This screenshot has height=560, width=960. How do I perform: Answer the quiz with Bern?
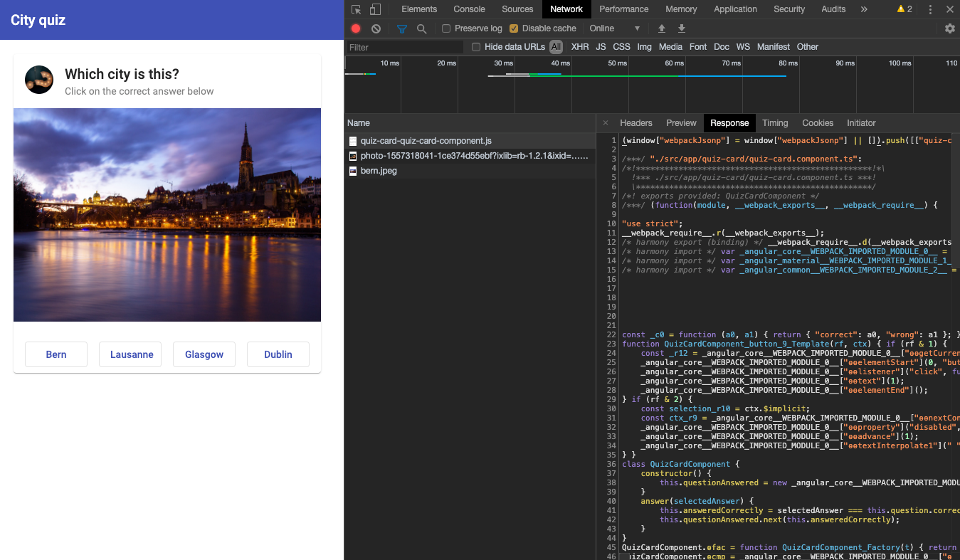click(56, 354)
